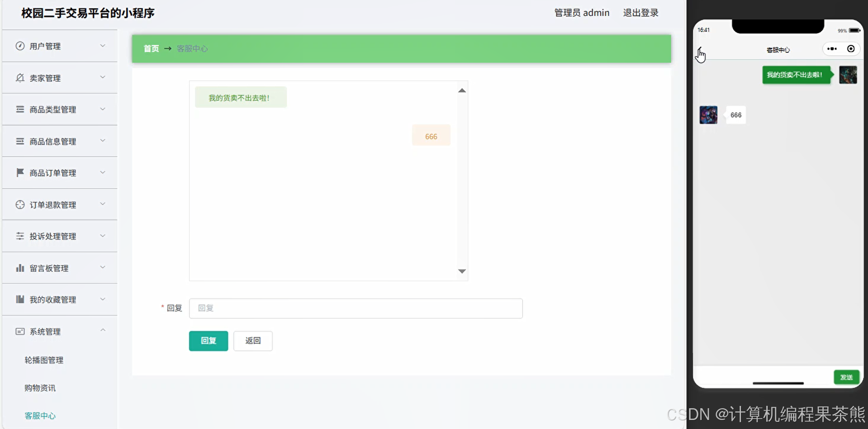Image resolution: width=868 pixels, height=429 pixels.
Task: Click 管理员 admin in the header
Action: click(x=582, y=13)
